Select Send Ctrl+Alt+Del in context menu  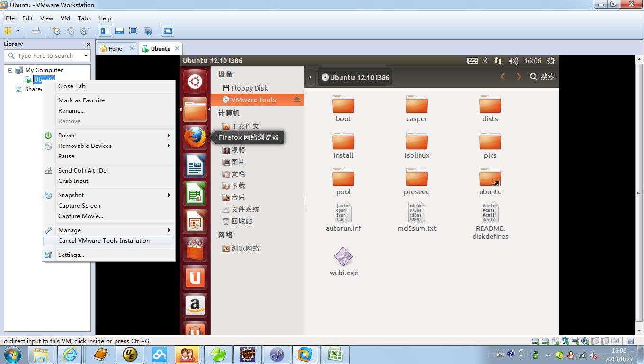[x=109, y=170]
